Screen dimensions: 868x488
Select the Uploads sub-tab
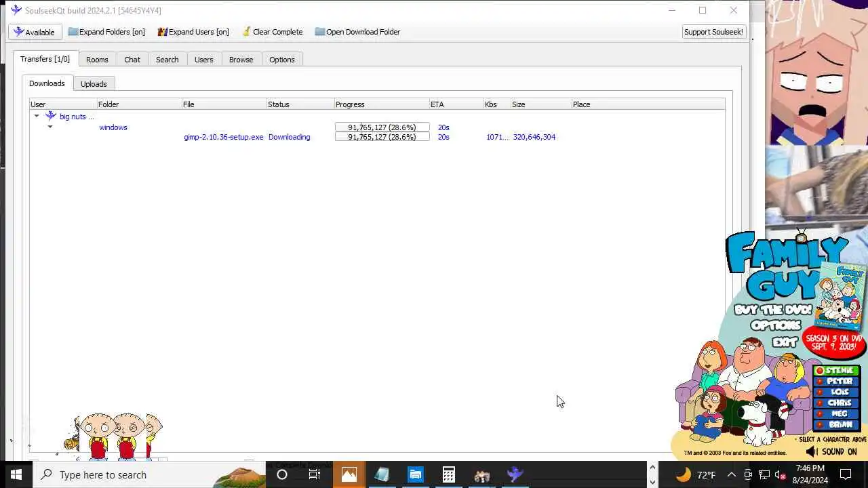(x=94, y=84)
